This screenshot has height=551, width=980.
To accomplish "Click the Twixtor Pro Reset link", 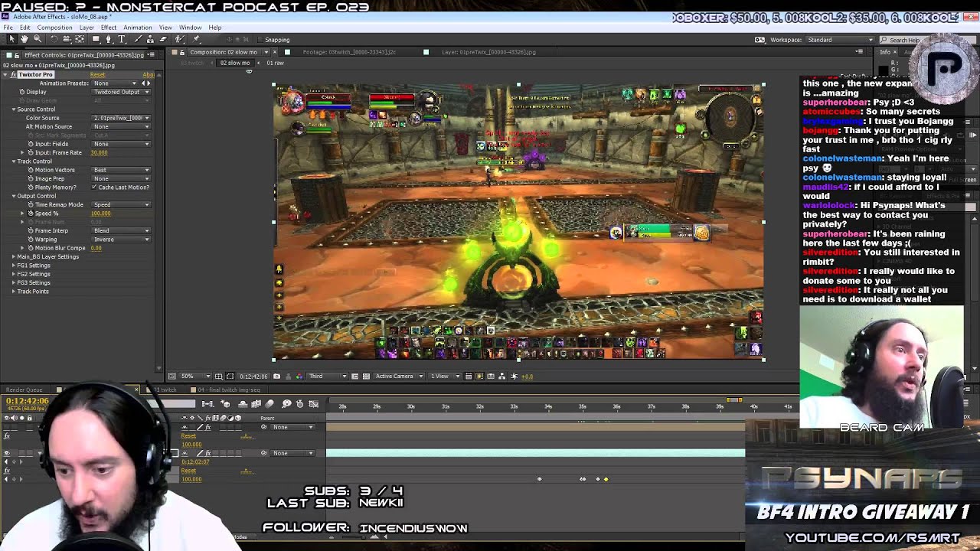I will tap(97, 75).
